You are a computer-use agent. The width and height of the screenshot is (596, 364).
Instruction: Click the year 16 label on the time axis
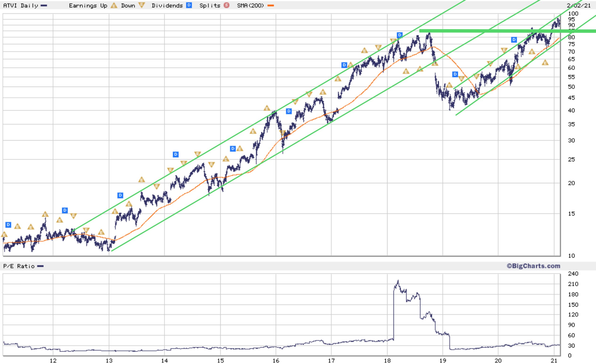pos(276,361)
